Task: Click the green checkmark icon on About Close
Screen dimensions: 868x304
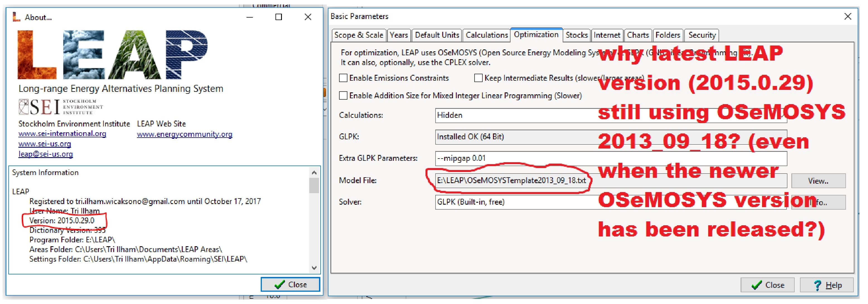Action: point(280,285)
